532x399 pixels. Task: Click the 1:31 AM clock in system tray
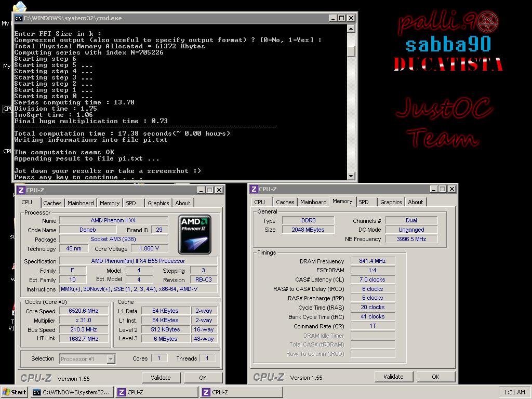[x=514, y=392]
